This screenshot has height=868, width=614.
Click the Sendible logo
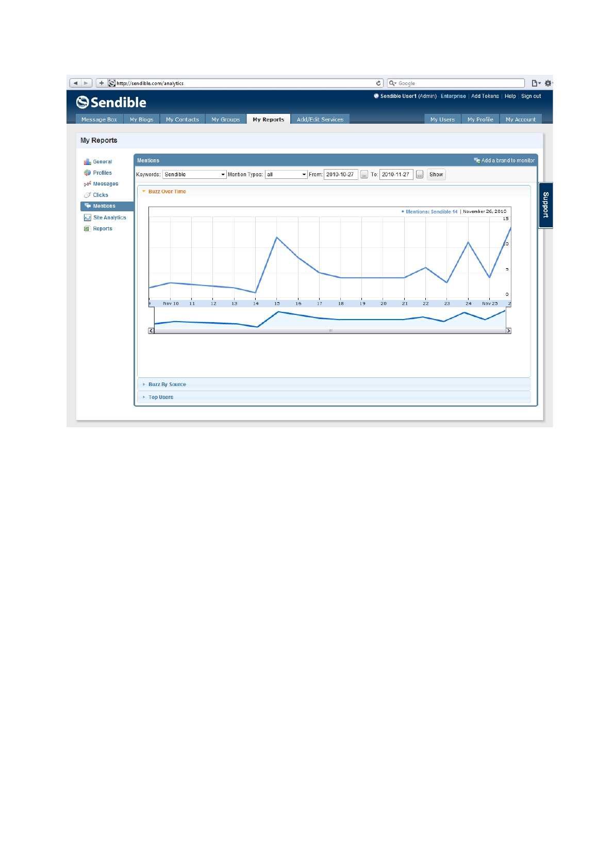point(111,102)
